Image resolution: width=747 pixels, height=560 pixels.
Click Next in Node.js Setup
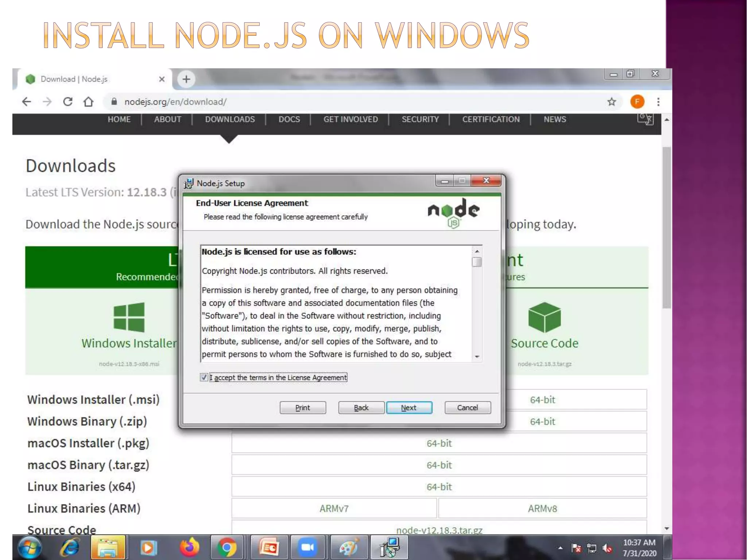click(x=409, y=408)
